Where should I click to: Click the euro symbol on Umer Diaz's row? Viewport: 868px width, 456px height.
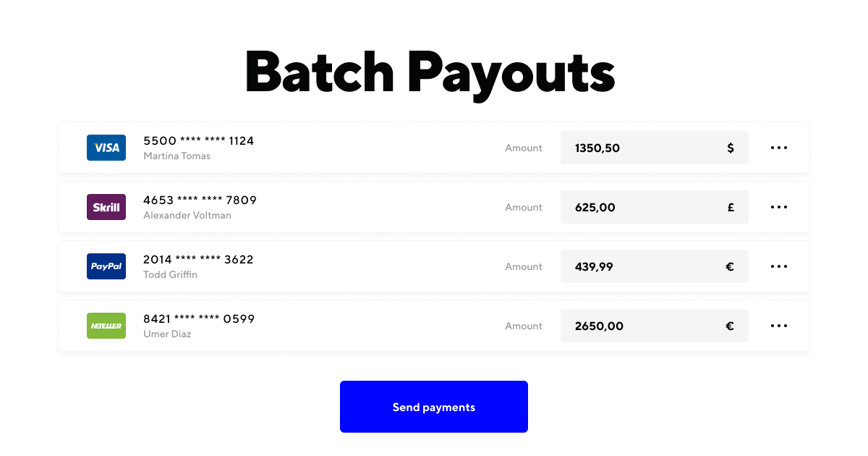pos(731,326)
